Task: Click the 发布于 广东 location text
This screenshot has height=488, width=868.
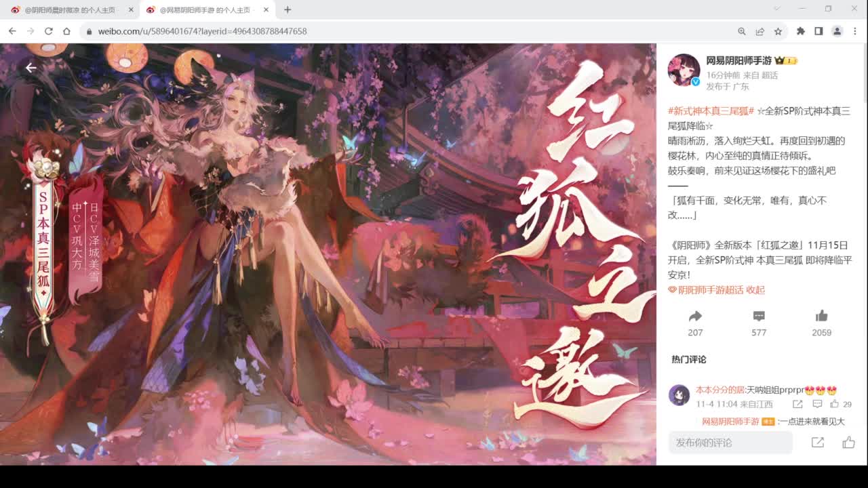Action: [x=728, y=87]
